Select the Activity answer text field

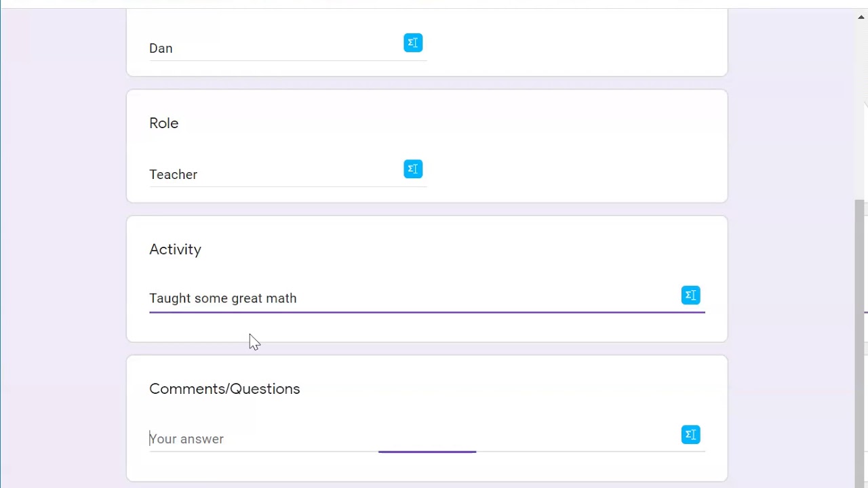[475, 298]
